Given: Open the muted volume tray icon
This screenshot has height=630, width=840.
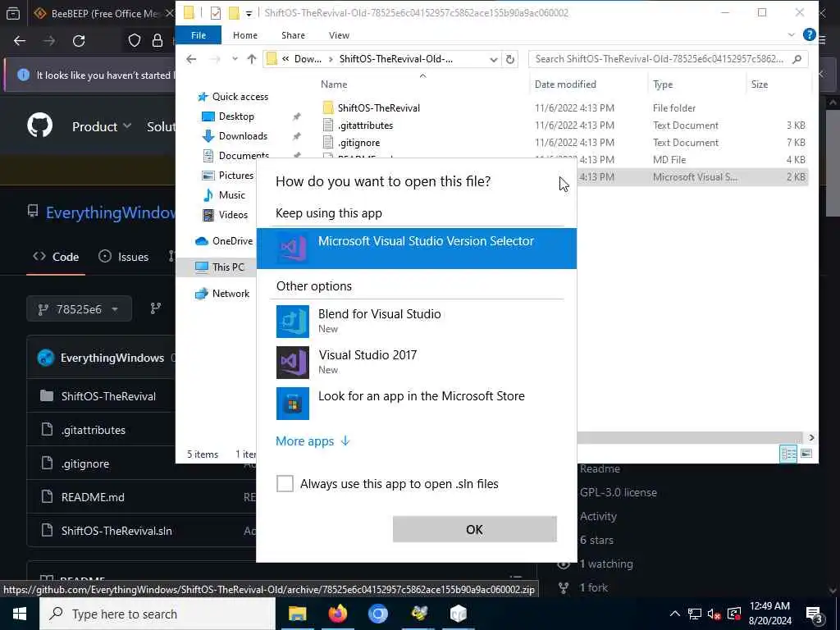Looking at the screenshot, I should pyautogui.click(x=714, y=614).
